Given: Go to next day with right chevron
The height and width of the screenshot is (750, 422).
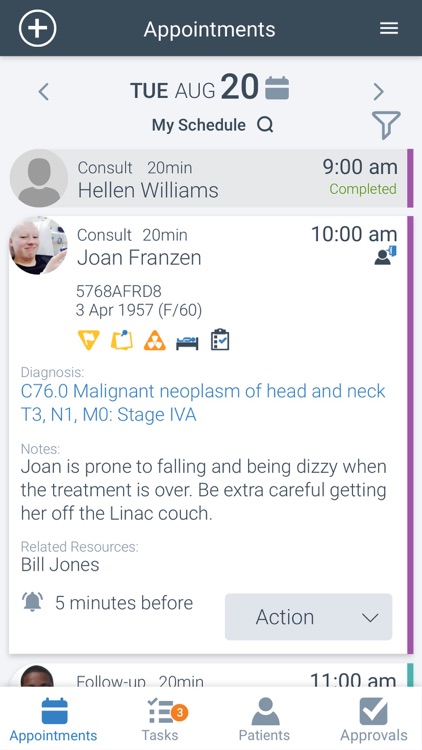Looking at the screenshot, I should pyautogui.click(x=378, y=91).
